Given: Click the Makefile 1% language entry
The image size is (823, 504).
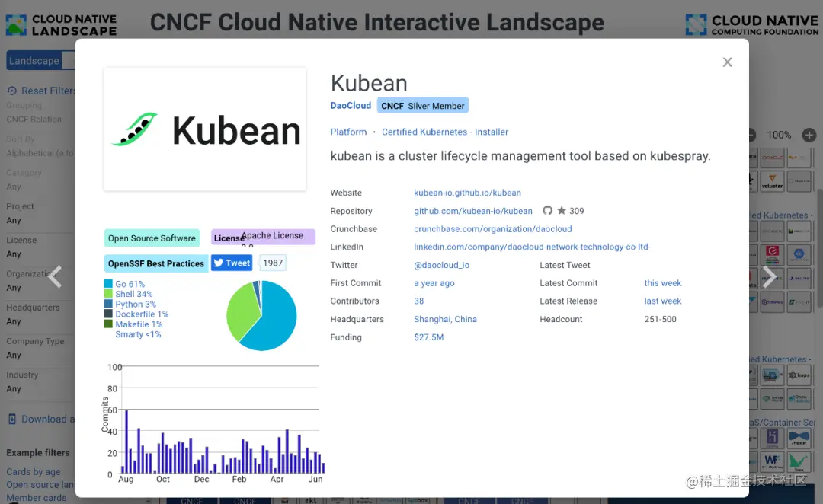Looking at the screenshot, I should coord(139,324).
